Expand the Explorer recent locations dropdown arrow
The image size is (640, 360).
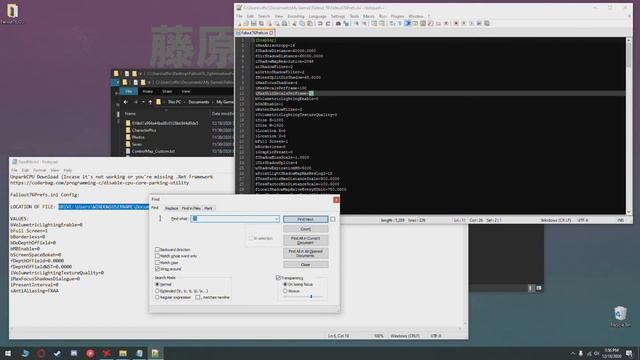pyautogui.click(x=143, y=102)
